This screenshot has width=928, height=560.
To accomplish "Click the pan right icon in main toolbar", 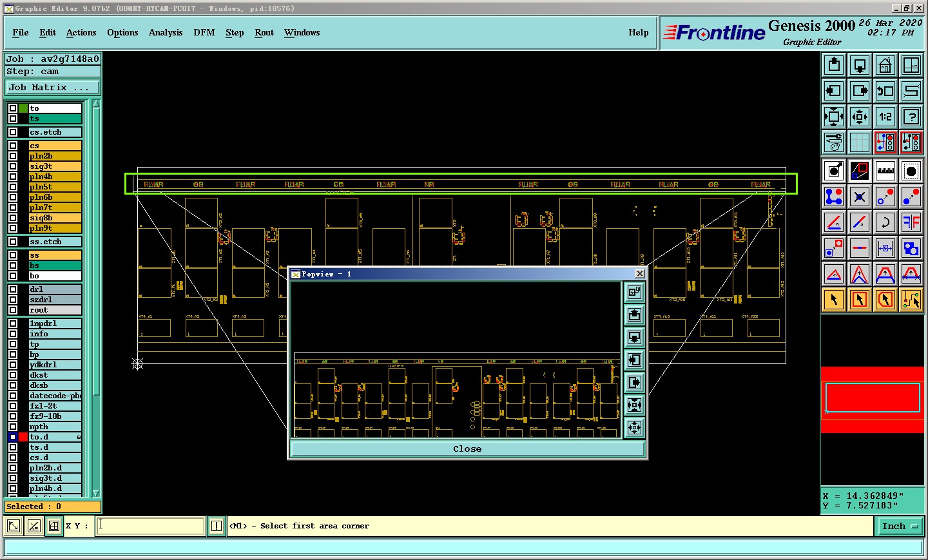I will (860, 90).
